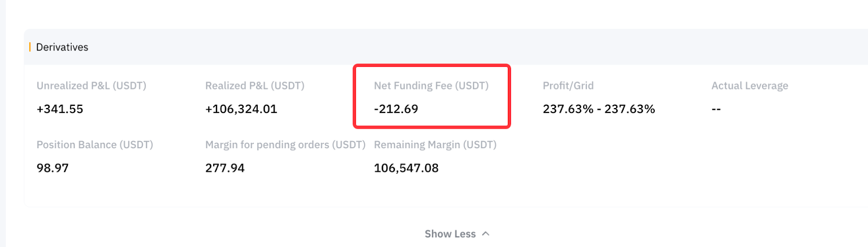Viewport: 868px width, 247px height.
Task: Click the Profit/Grid label
Action: tap(568, 86)
